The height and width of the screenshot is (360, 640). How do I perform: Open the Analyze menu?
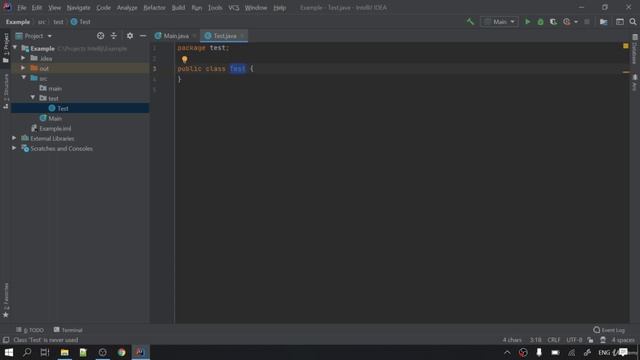coord(127,8)
